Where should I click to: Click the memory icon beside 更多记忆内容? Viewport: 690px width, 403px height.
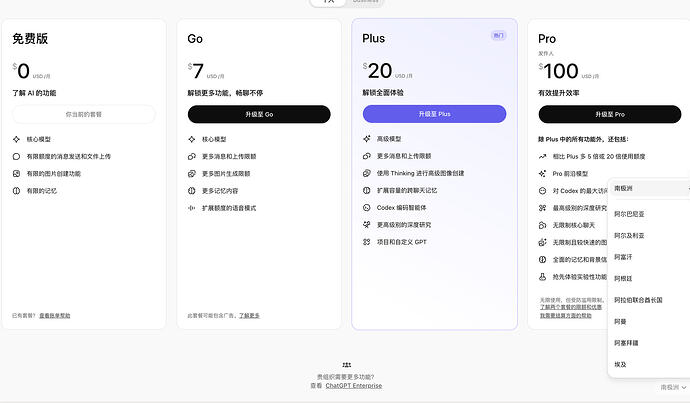(x=191, y=191)
